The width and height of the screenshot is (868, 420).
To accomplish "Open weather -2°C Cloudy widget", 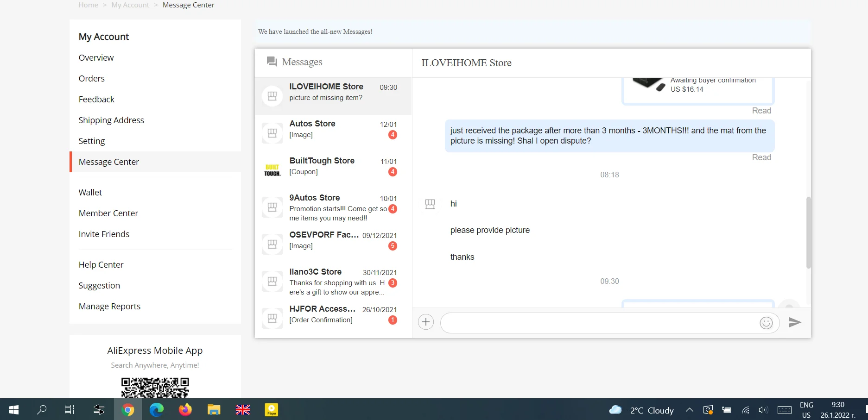I will coord(641,410).
